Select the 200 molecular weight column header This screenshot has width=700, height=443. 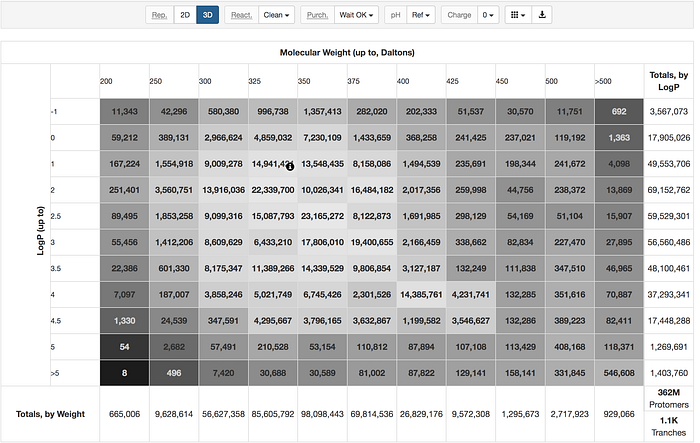coord(124,81)
